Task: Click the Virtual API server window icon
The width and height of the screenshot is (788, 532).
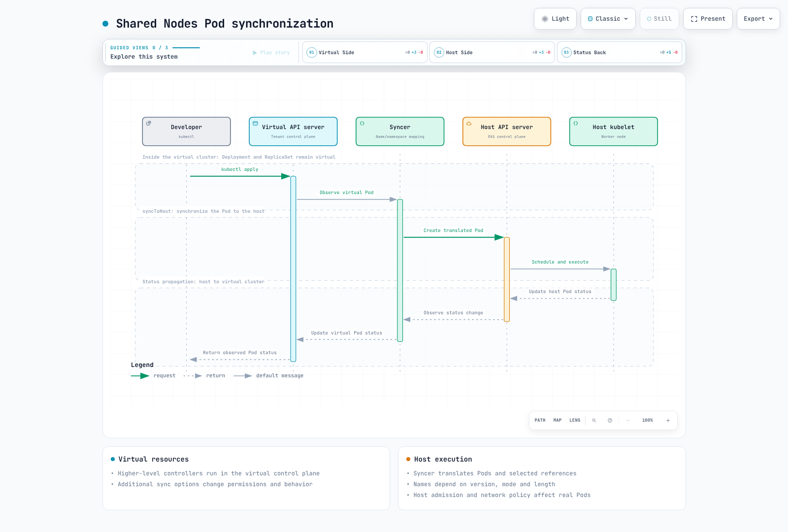Action: [255, 124]
